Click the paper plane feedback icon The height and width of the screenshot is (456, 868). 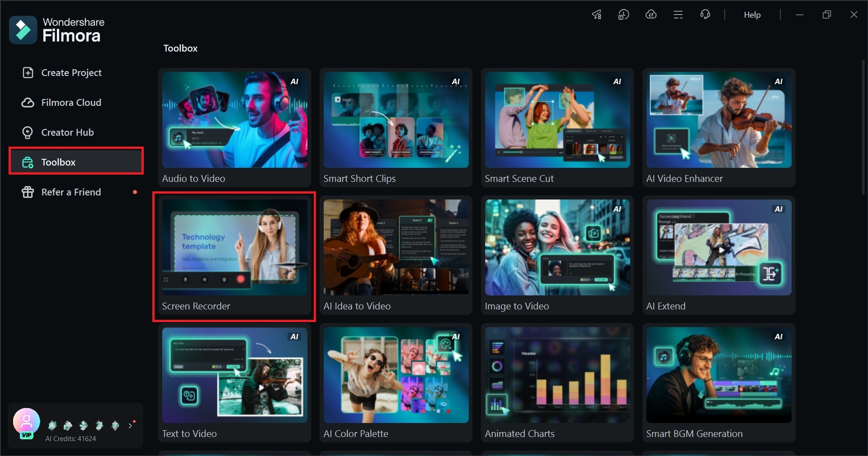pos(597,14)
